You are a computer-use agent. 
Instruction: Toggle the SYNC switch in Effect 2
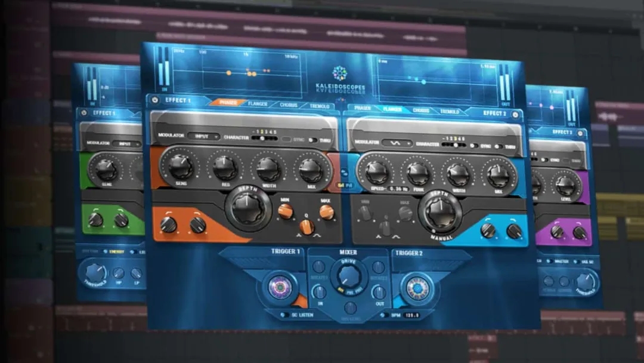point(473,146)
